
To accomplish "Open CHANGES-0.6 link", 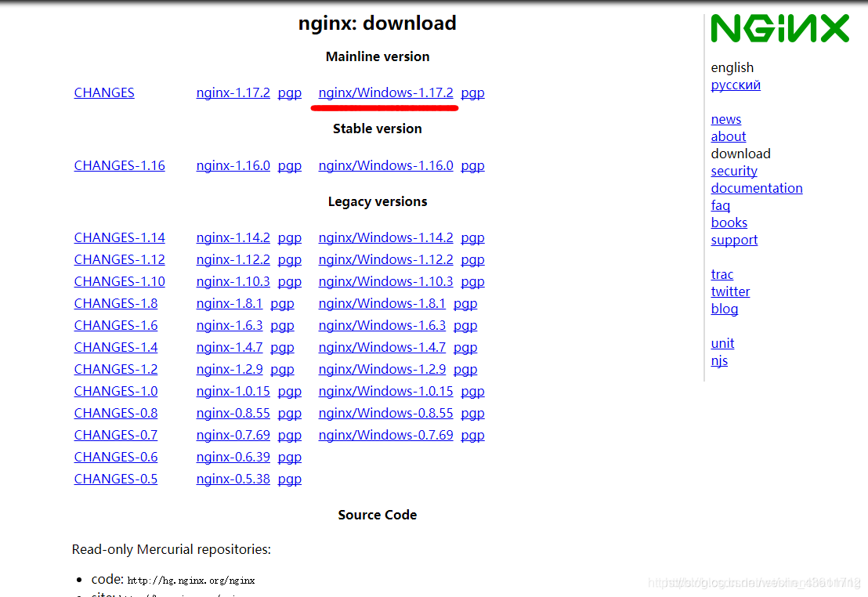I will pos(116,457).
